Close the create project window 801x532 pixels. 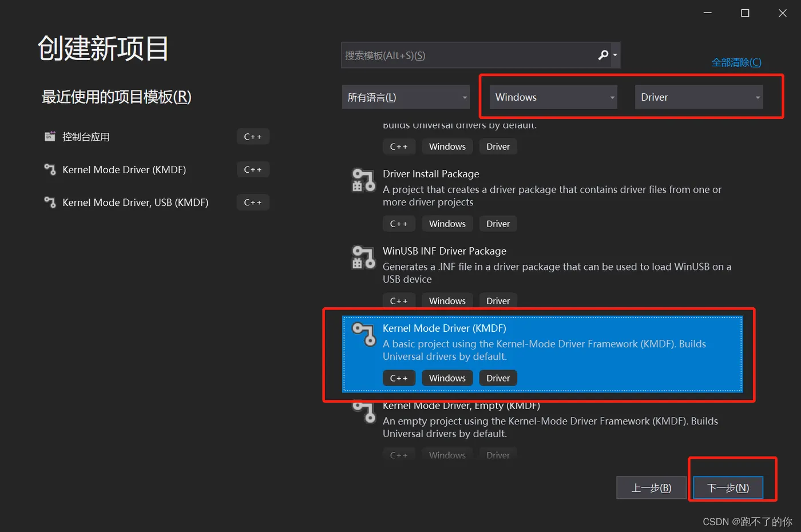(x=783, y=13)
